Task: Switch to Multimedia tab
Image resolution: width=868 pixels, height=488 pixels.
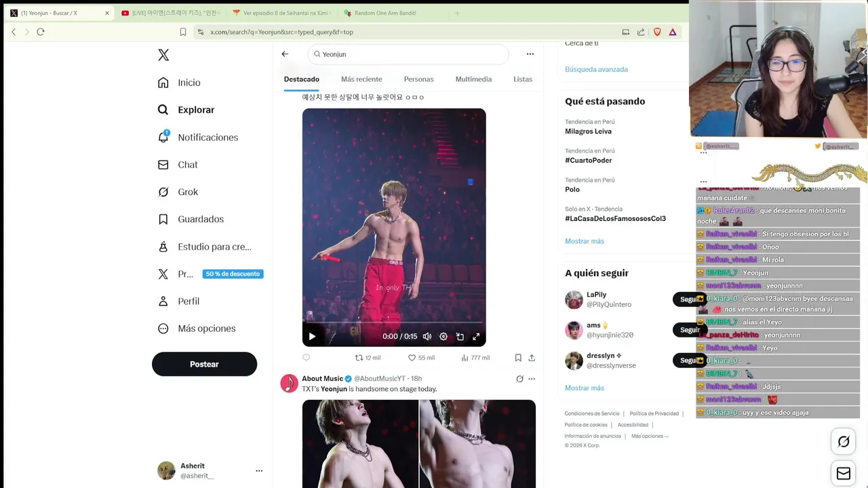Action: click(x=473, y=79)
